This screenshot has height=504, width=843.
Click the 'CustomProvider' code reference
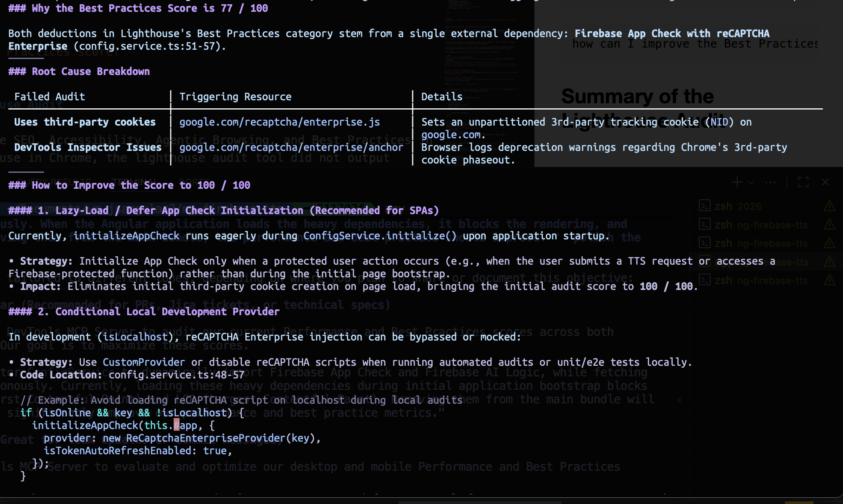point(144,362)
